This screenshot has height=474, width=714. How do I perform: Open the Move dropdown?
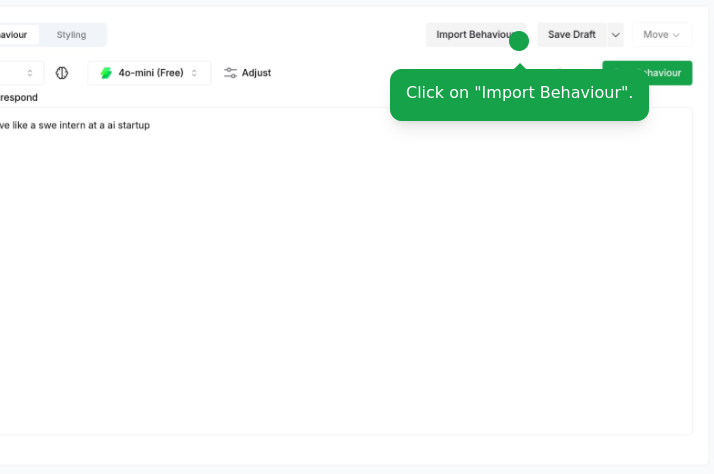pos(662,35)
